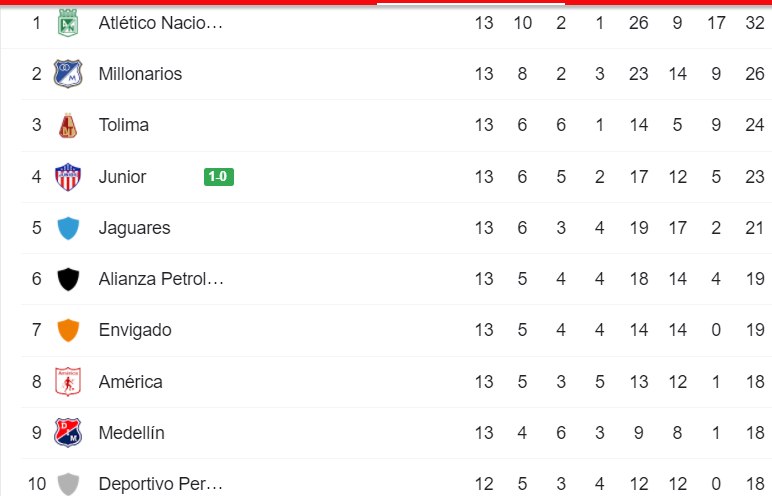Select the Tolima team name
772x496 pixels.
[x=124, y=125]
